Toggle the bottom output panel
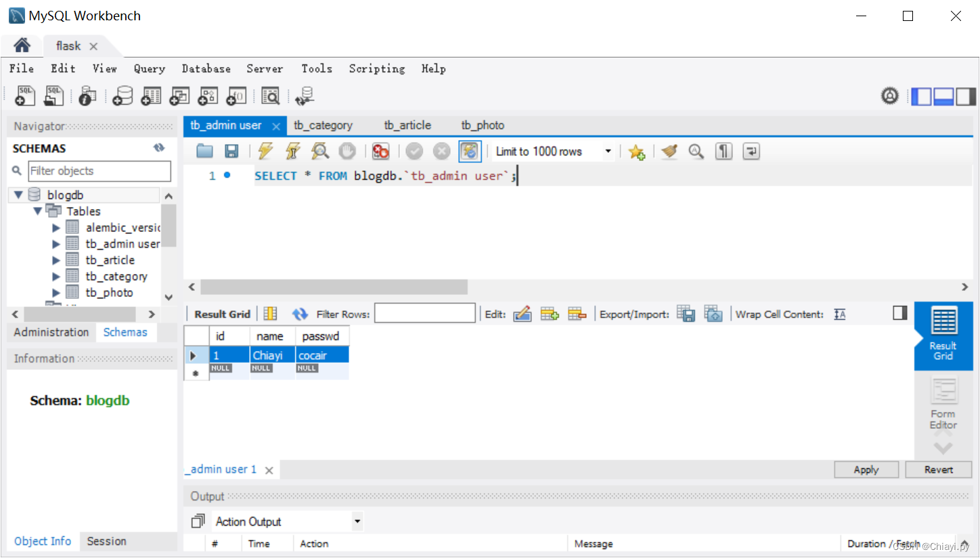 pyautogui.click(x=943, y=97)
